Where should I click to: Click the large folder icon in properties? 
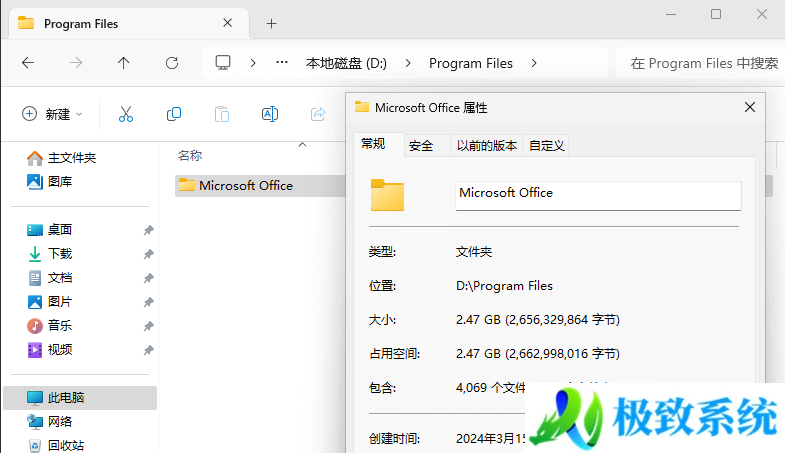pos(387,195)
